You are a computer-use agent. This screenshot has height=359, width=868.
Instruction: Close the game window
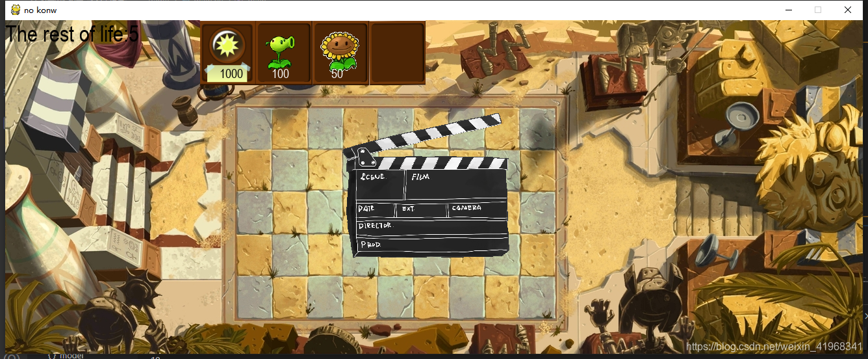pyautogui.click(x=848, y=10)
